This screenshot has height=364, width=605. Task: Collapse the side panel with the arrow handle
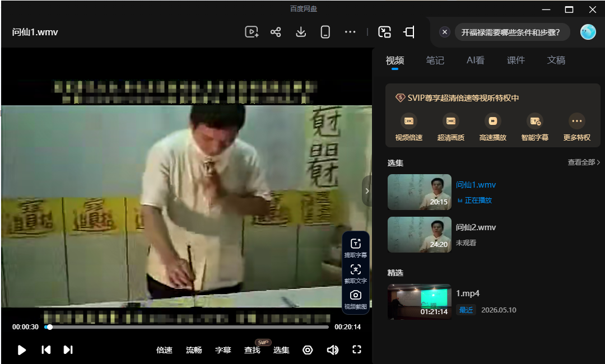pyautogui.click(x=367, y=191)
